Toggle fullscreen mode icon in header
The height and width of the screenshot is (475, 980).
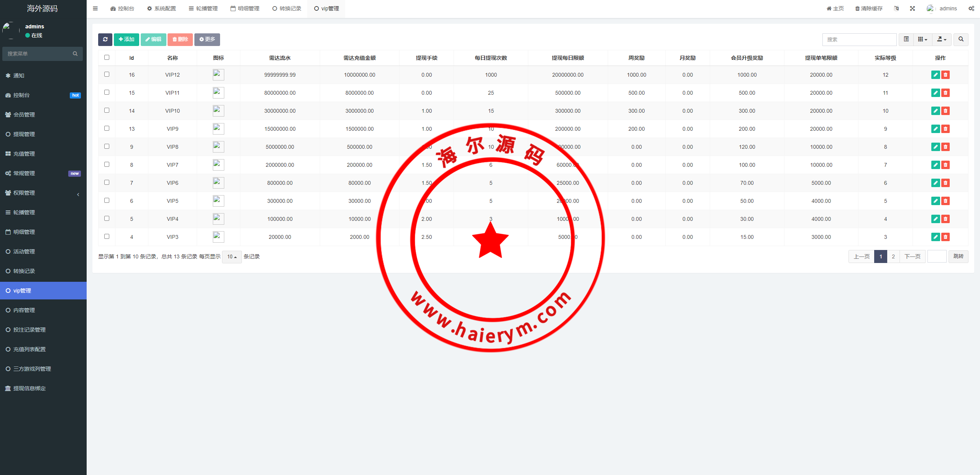click(912, 8)
